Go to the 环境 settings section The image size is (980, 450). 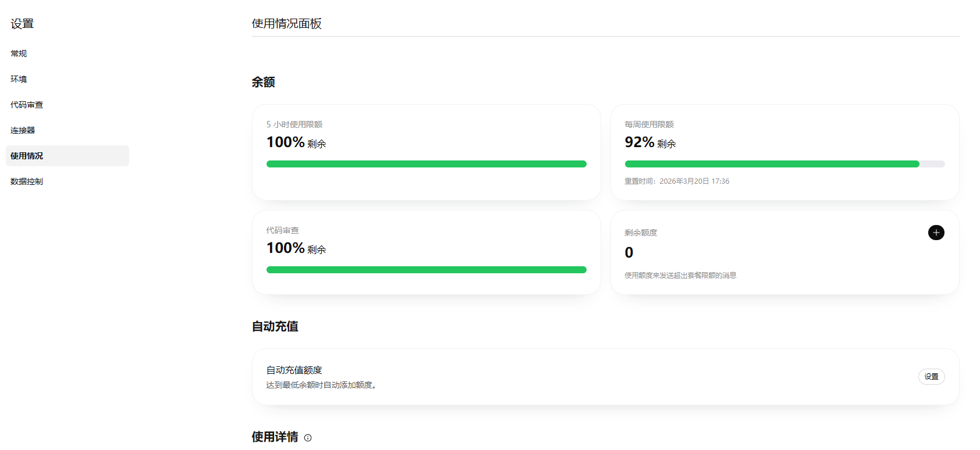[19, 79]
